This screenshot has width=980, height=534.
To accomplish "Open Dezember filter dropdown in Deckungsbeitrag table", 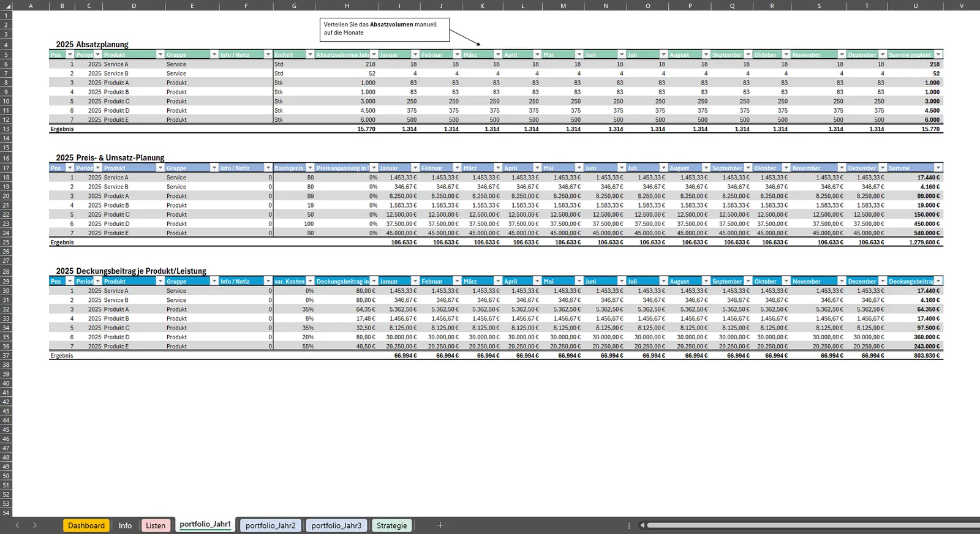I will (x=883, y=282).
